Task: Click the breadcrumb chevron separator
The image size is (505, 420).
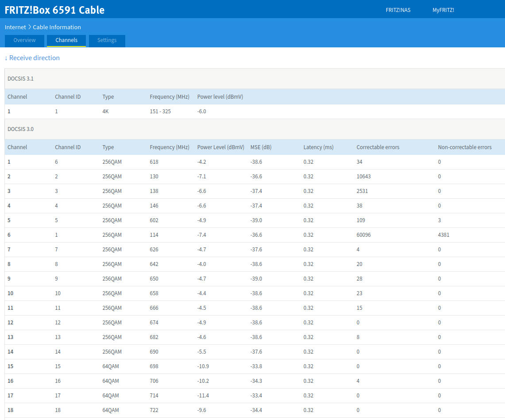Action: tap(30, 27)
